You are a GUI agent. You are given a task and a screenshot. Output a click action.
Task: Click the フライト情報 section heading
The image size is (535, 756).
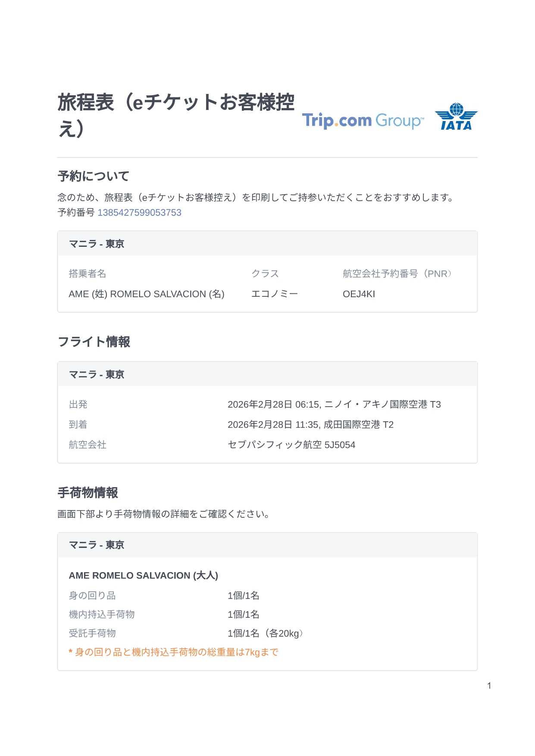pyautogui.click(x=94, y=342)
